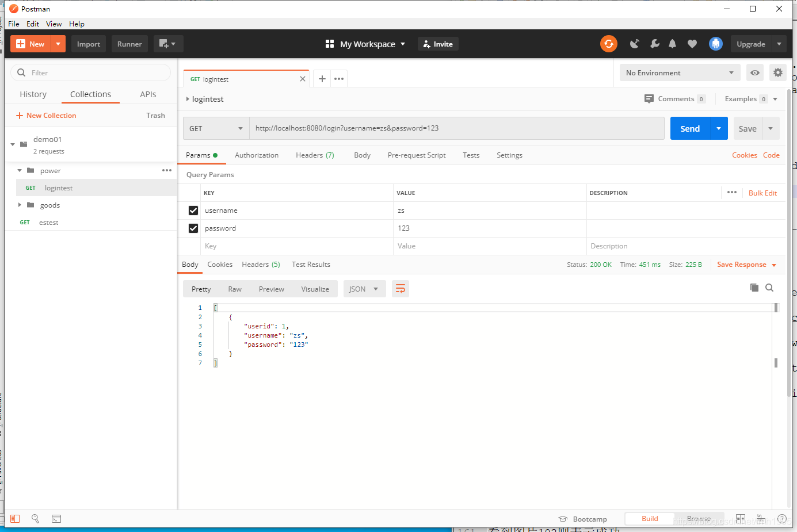Expand the goods folder
Image resolution: width=797 pixels, height=532 pixels.
[20, 205]
